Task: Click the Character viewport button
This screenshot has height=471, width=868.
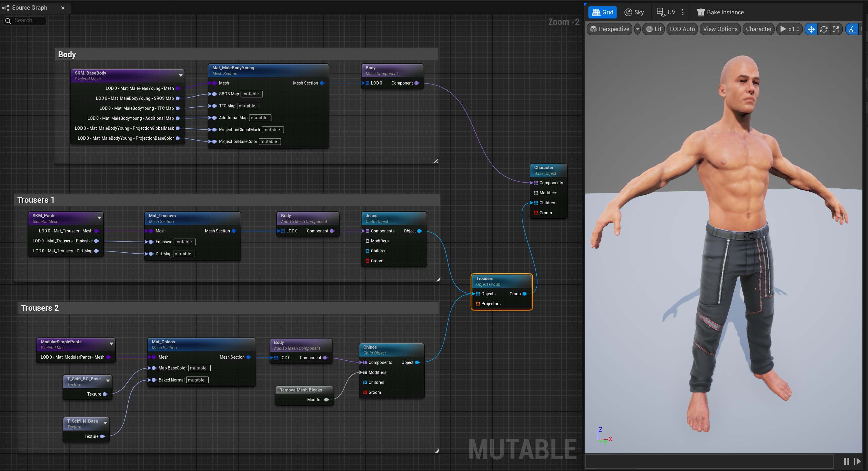Action: 758,29
